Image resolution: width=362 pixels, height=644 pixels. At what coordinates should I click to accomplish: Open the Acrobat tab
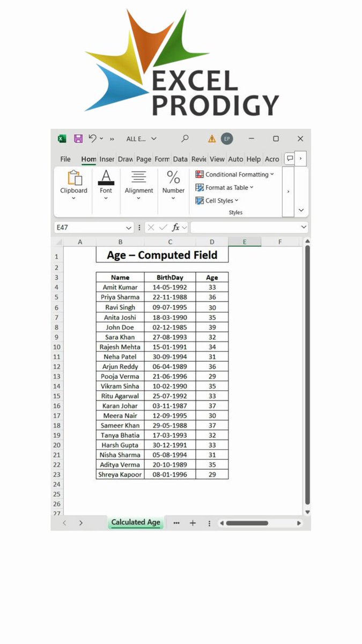(x=272, y=159)
